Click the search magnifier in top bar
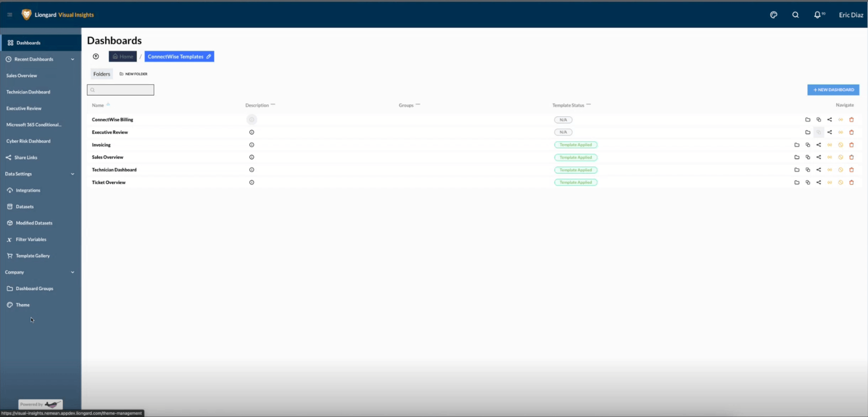 (x=795, y=15)
